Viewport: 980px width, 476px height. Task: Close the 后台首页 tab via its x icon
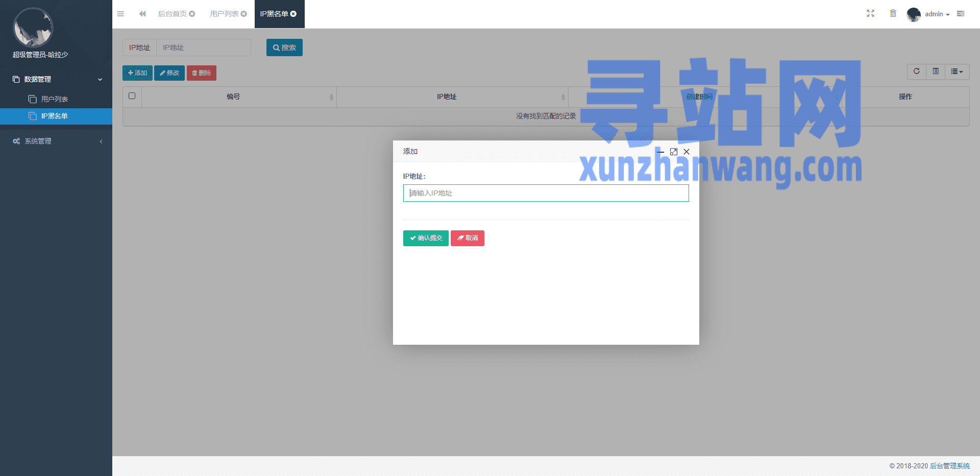coord(192,14)
